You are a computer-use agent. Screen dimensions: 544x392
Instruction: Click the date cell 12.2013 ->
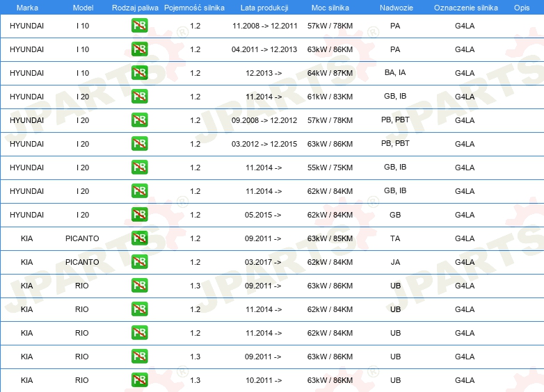[x=264, y=73]
